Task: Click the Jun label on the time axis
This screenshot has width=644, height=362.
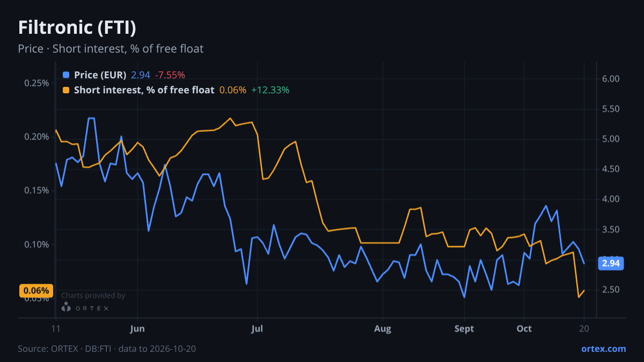Action: 138,329
